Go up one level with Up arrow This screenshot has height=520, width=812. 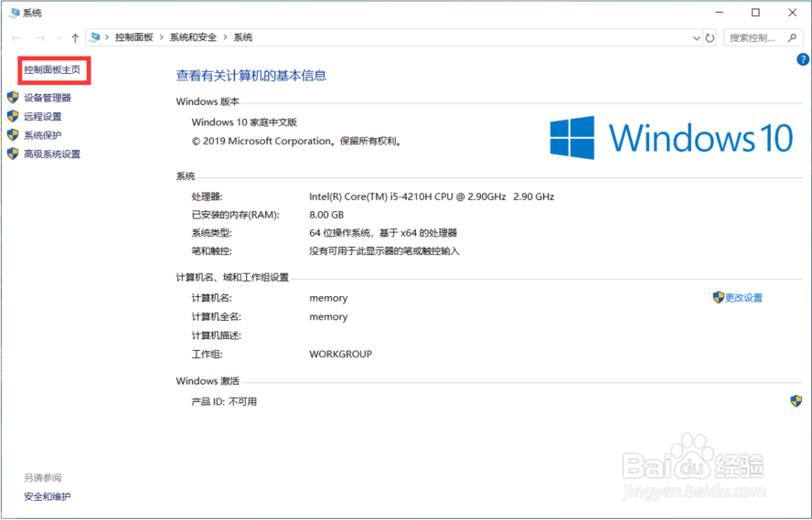(x=75, y=37)
